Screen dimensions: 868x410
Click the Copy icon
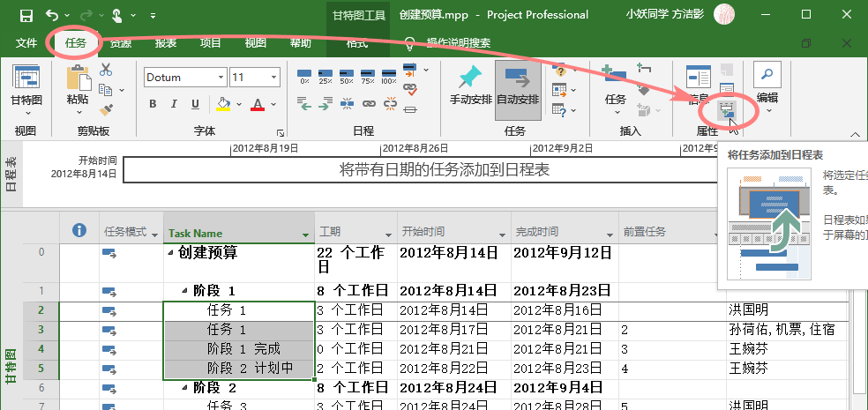point(105,89)
